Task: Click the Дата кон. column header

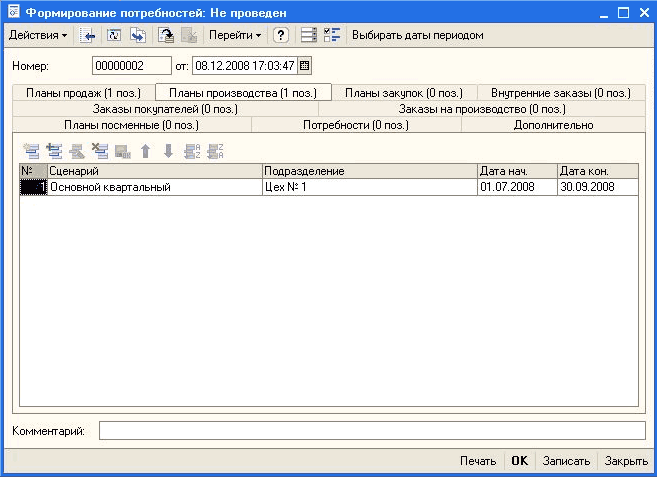Action: (x=598, y=171)
